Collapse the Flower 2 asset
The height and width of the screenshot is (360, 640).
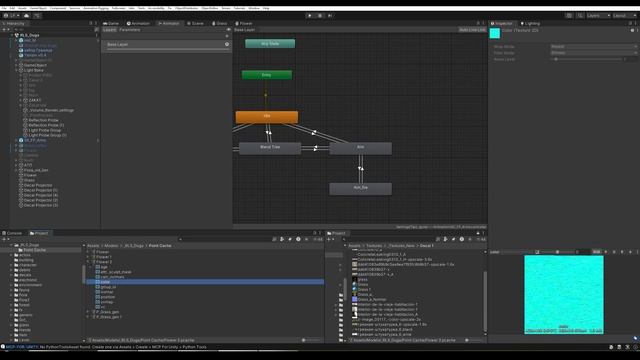pos(88,262)
